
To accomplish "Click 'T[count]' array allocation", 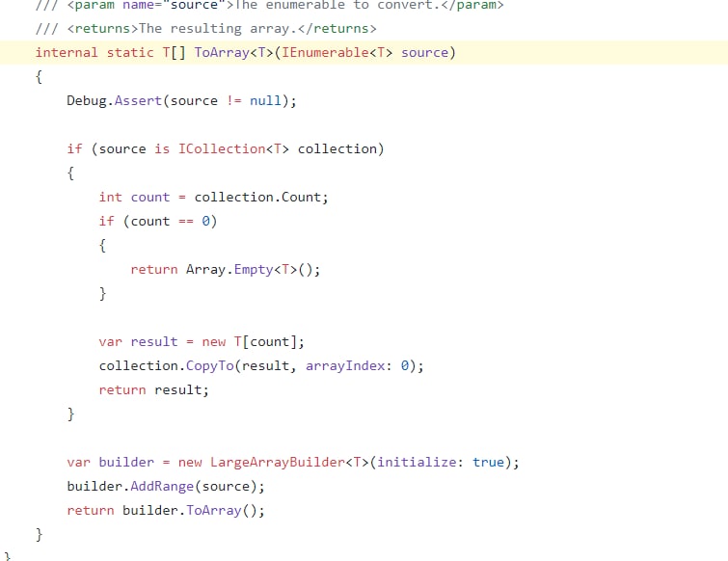I will click(x=265, y=342).
